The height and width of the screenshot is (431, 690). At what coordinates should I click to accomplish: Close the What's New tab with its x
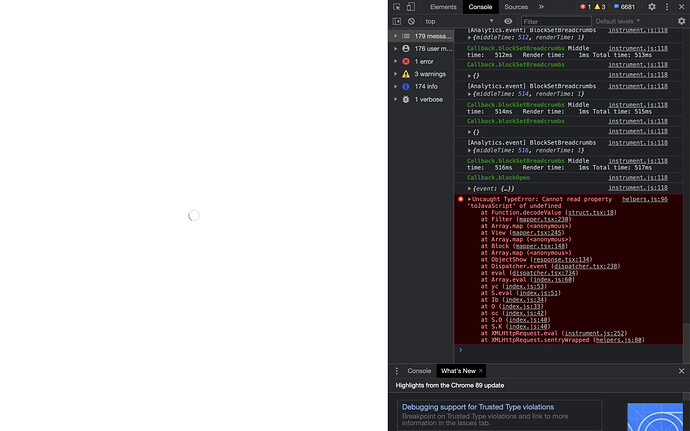(x=481, y=371)
